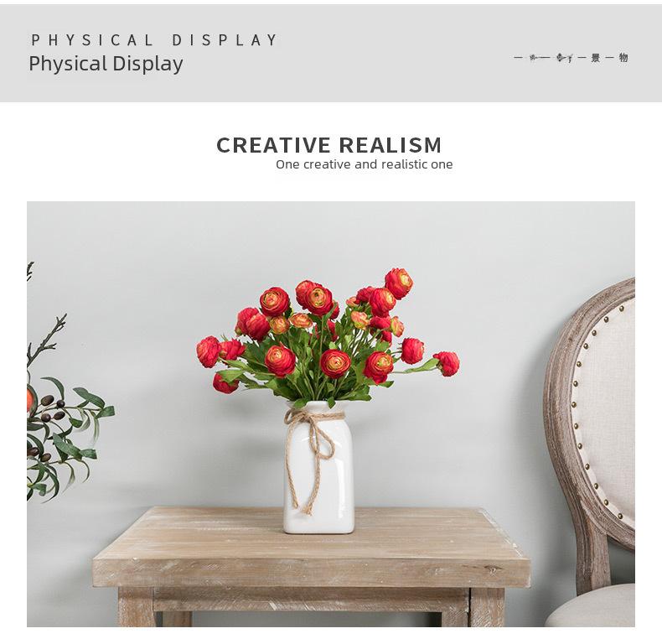
Task: Click the CREATIVE REALISM title
Action: (x=328, y=145)
